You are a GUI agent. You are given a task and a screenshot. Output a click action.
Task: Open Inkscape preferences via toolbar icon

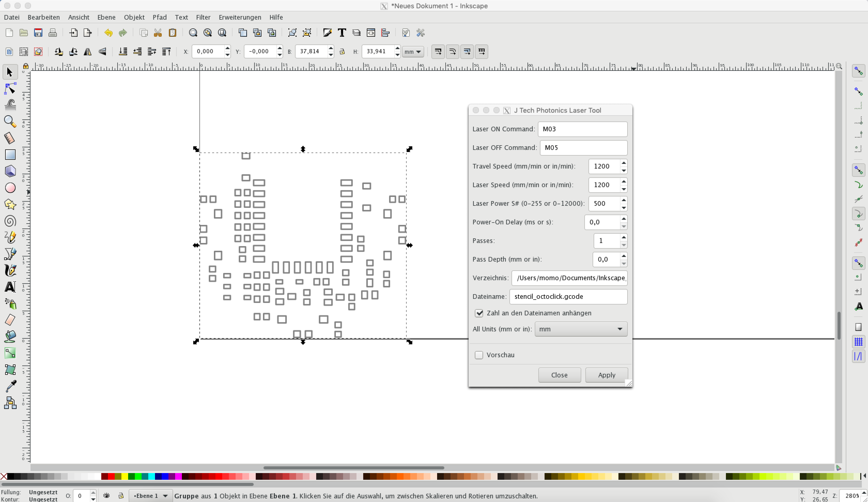[421, 33]
